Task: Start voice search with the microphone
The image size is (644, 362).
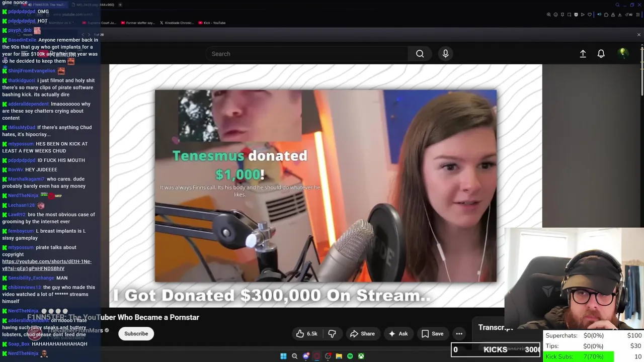Action: pyautogui.click(x=445, y=54)
